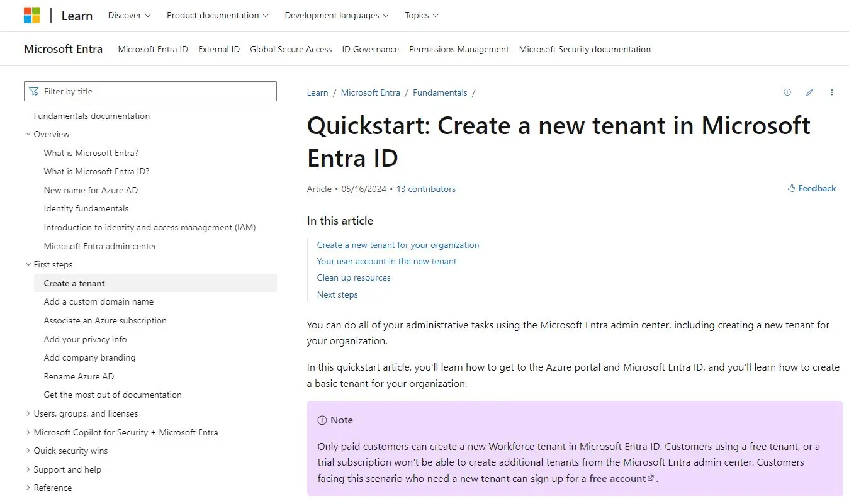This screenshot has width=849, height=504.
Task: Open Add a custom domain name
Action: point(99,301)
